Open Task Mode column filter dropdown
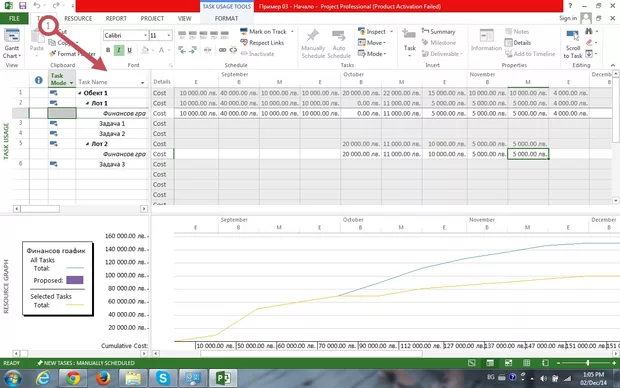This screenshot has width=620, height=388. pyautogui.click(x=72, y=83)
